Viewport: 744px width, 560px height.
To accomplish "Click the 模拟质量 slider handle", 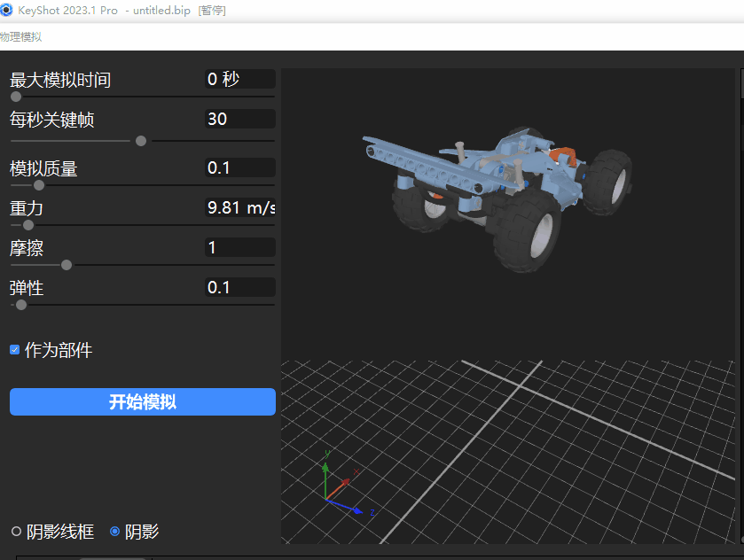I will click(39, 185).
